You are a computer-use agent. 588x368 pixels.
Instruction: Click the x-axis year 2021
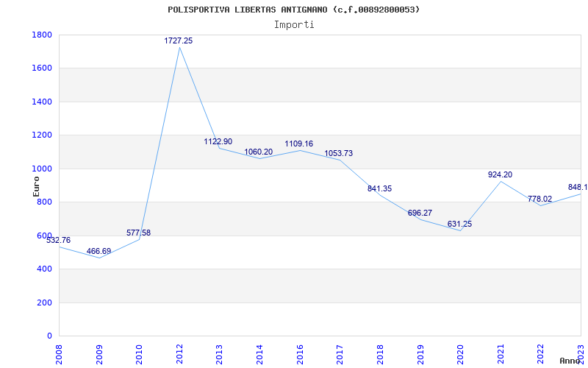point(501,355)
